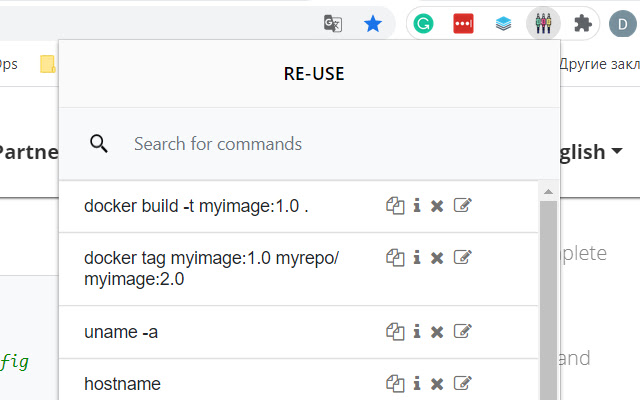Screen dimensions: 640x400
Task: Open the red LastPass extension icon
Action: pos(463,24)
